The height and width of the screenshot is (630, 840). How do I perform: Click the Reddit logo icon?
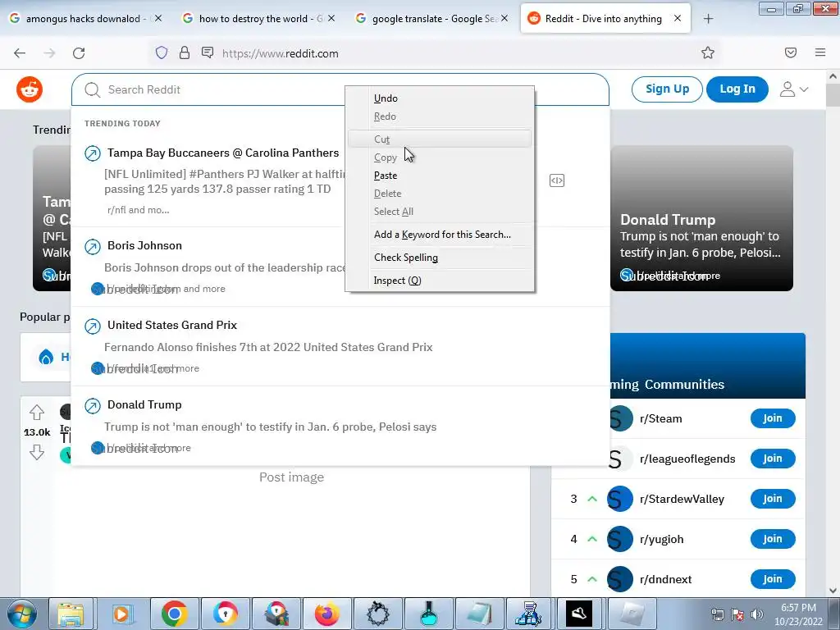coord(30,89)
